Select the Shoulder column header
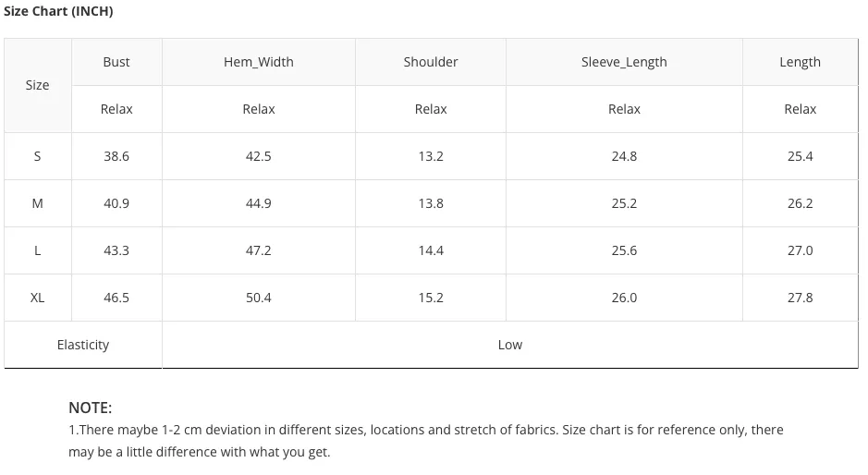Screen dimensions: 868x475 [431, 62]
